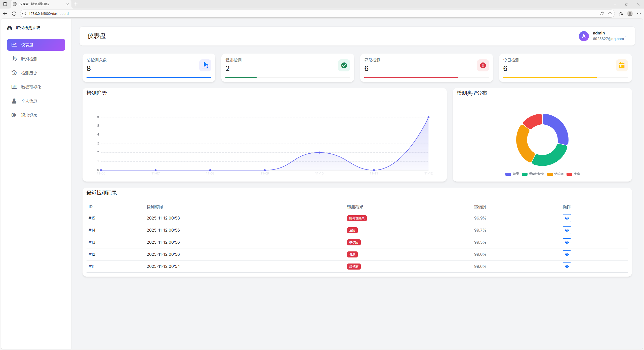Click the eye button for record #11
Screen dimensions: 644x350
(567, 266)
